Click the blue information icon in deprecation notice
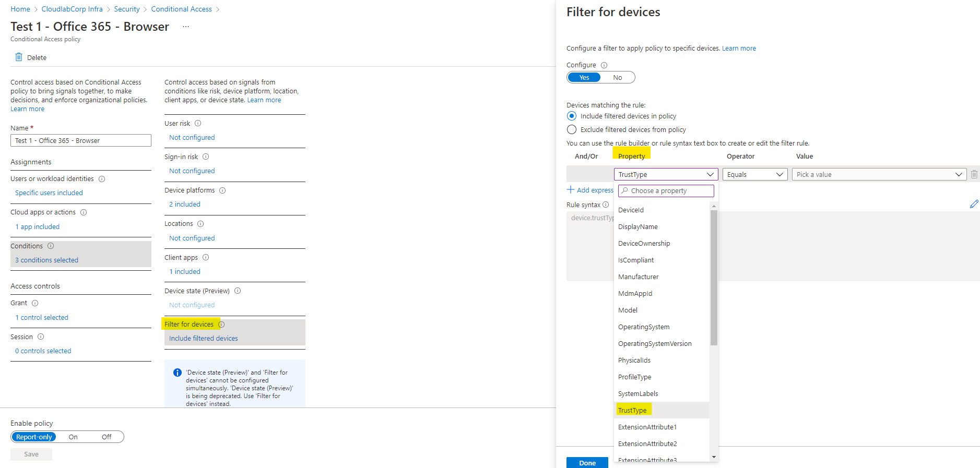This screenshot has width=980, height=468. (x=178, y=373)
